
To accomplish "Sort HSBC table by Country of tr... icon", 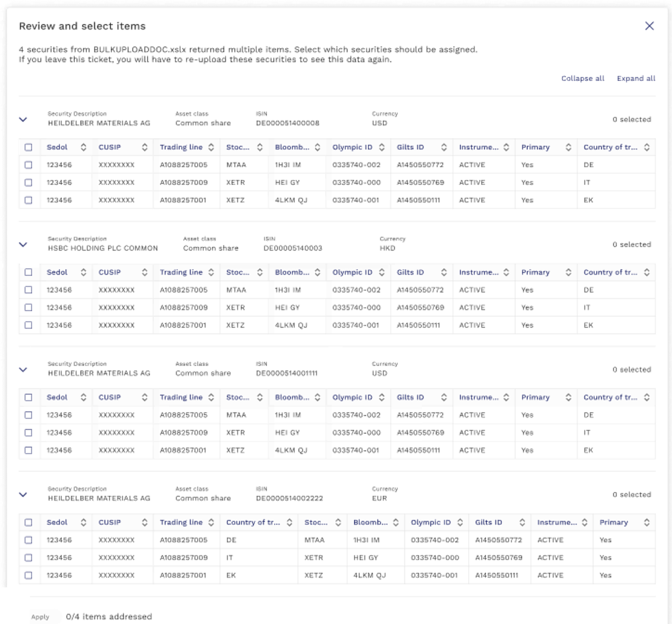I will (x=647, y=272).
